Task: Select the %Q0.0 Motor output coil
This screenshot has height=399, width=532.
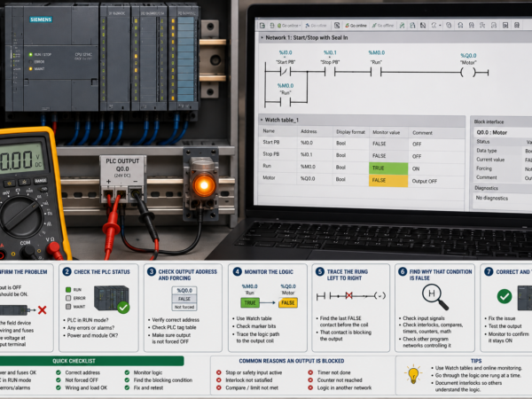Action: click(468, 72)
